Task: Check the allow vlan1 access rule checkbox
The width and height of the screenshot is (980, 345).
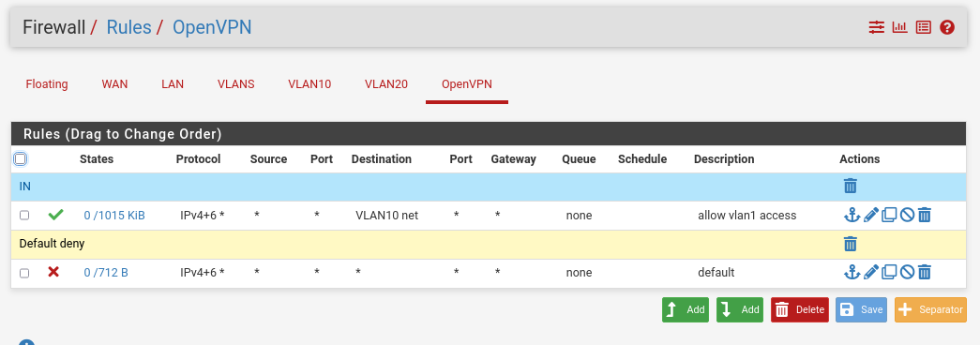Action: click(24, 216)
